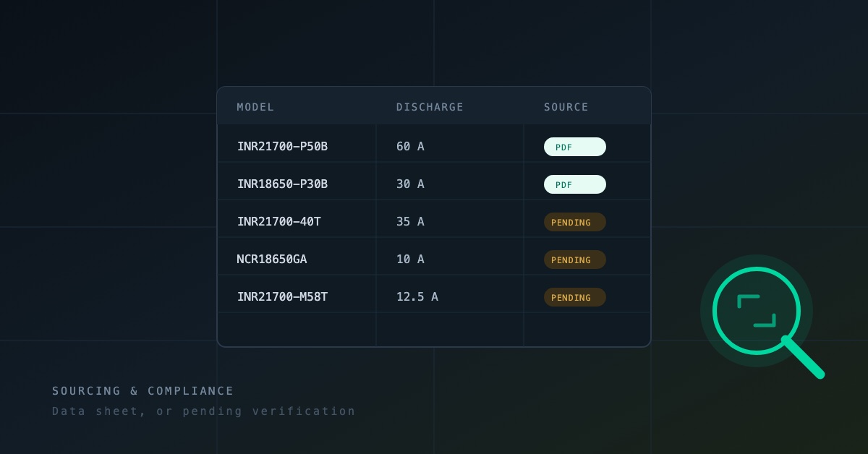Click the 12.5 A discharge value
868x454 pixels.
417,297
